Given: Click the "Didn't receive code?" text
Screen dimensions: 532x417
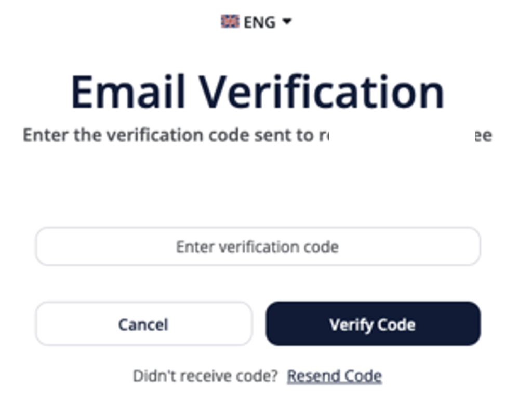Looking at the screenshot, I should click(206, 376).
